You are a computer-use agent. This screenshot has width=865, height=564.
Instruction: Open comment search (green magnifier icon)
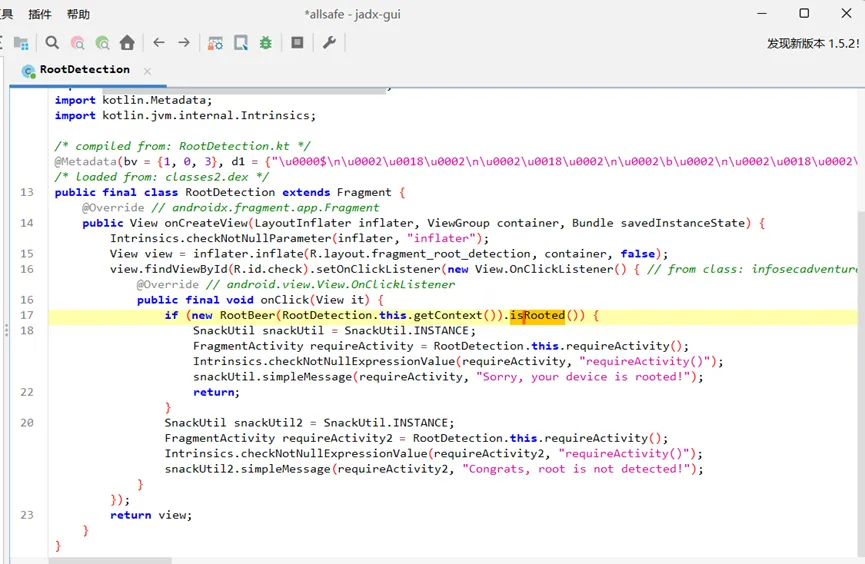click(x=102, y=43)
